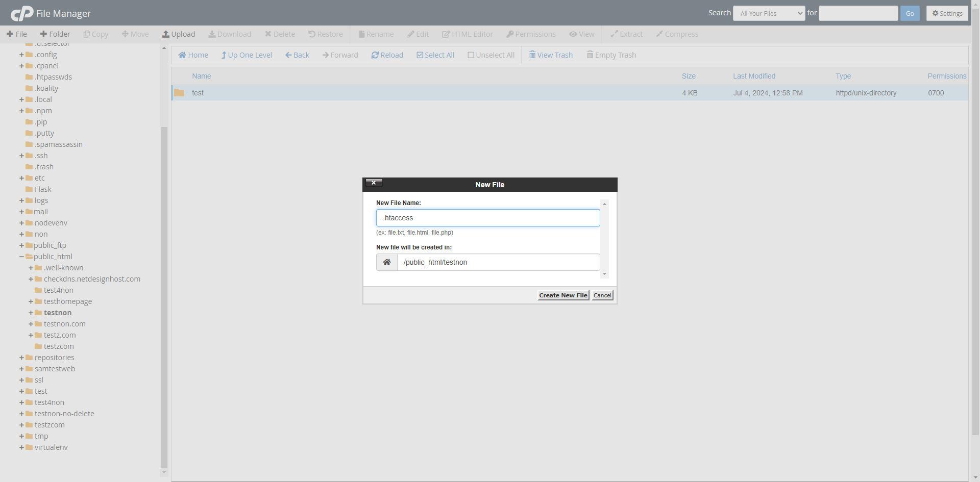The height and width of the screenshot is (482, 980).
Task: Open the HTML Editor tool
Action: (x=468, y=34)
